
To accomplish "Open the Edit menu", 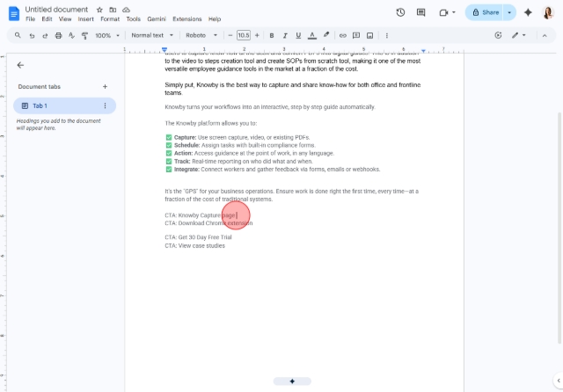I will [47, 19].
